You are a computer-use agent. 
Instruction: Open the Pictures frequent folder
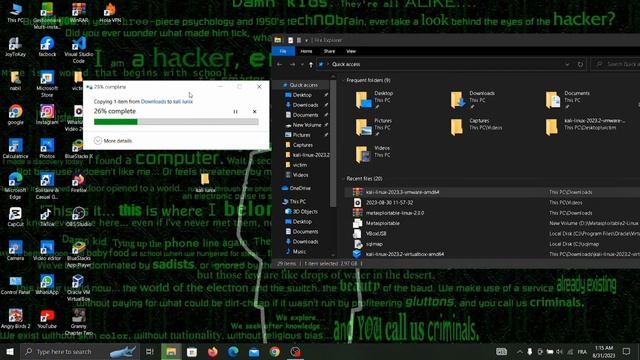[373, 127]
